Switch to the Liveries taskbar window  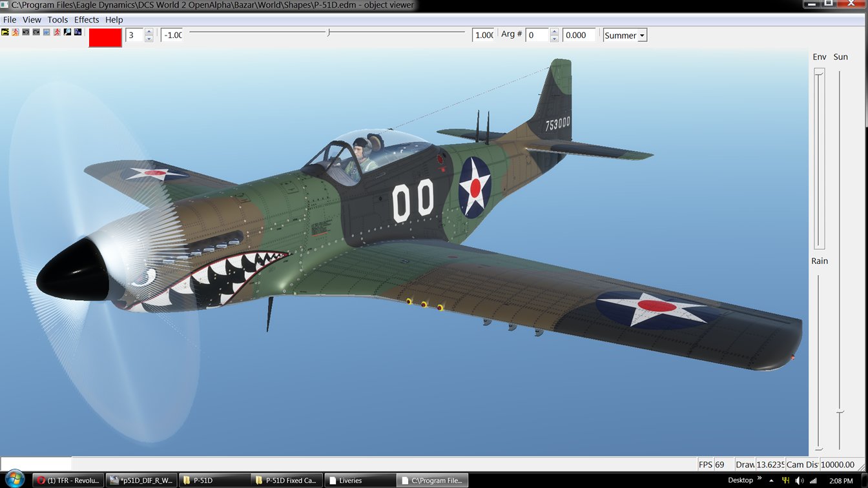(359, 480)
